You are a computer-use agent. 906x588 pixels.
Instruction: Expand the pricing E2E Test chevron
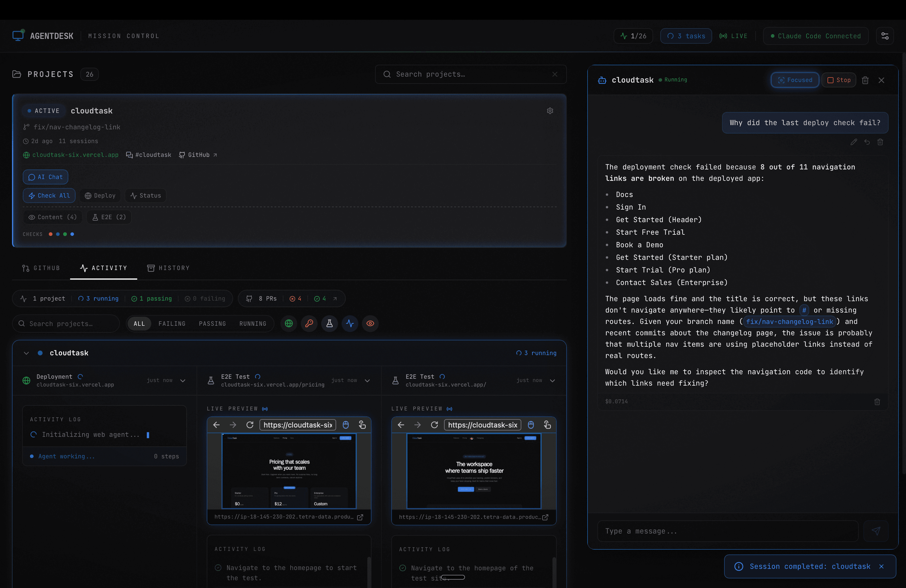[x=367, y=381]
